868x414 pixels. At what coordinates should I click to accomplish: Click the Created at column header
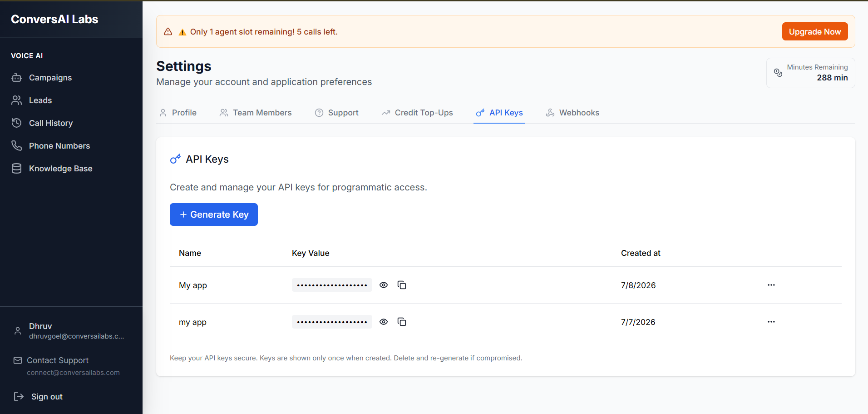click(x=641, y=253)
